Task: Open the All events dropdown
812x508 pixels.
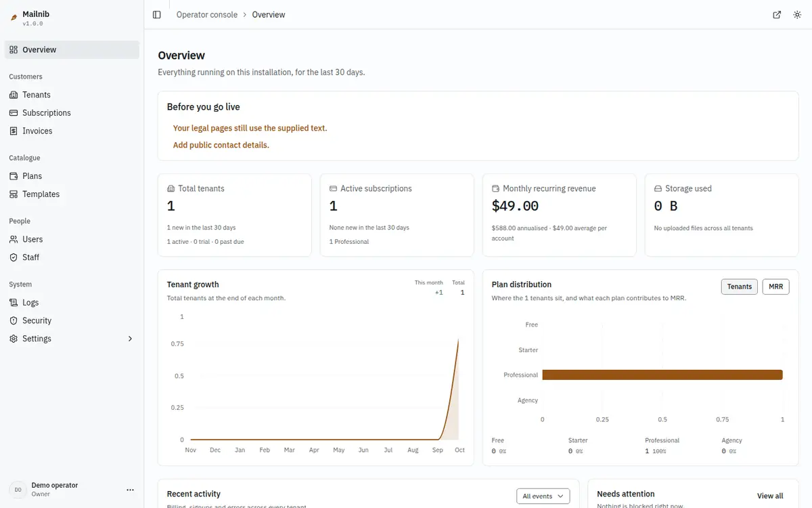Action: pos(543,496)
